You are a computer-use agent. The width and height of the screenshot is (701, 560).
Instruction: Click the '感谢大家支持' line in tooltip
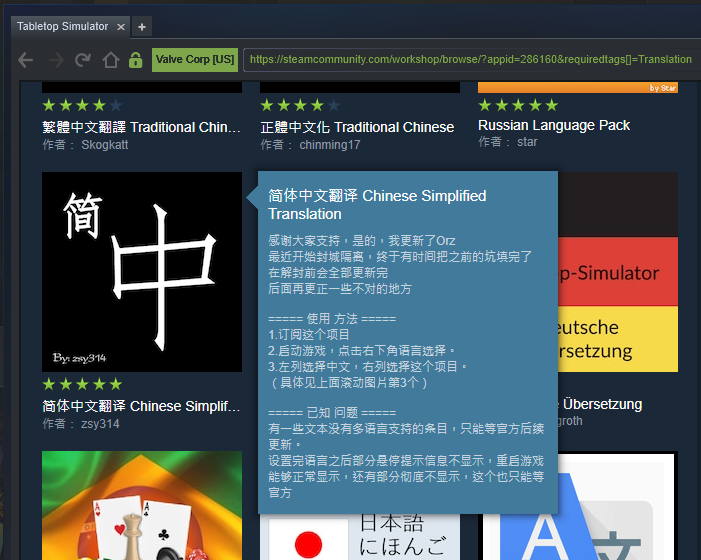point(362,241)
